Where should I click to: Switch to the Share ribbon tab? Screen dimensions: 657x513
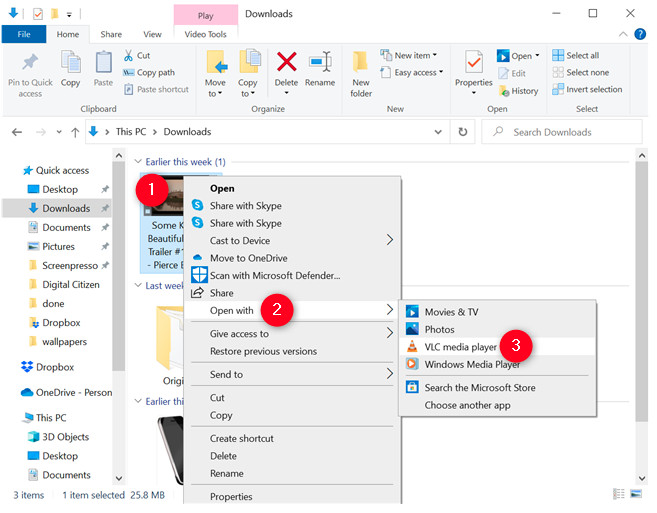click(x=111, y=34)
